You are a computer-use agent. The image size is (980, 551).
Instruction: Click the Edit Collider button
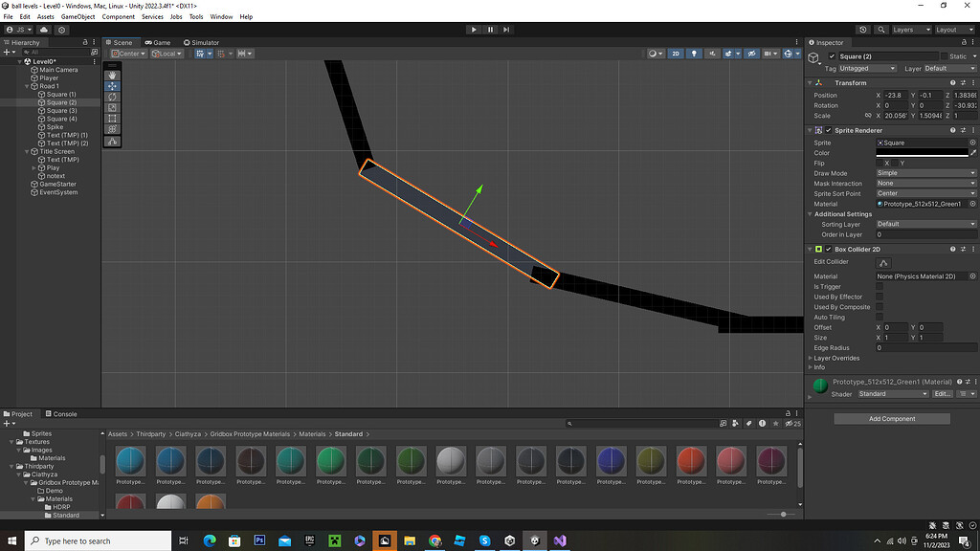pyautogui.click(x=882, y=261)
